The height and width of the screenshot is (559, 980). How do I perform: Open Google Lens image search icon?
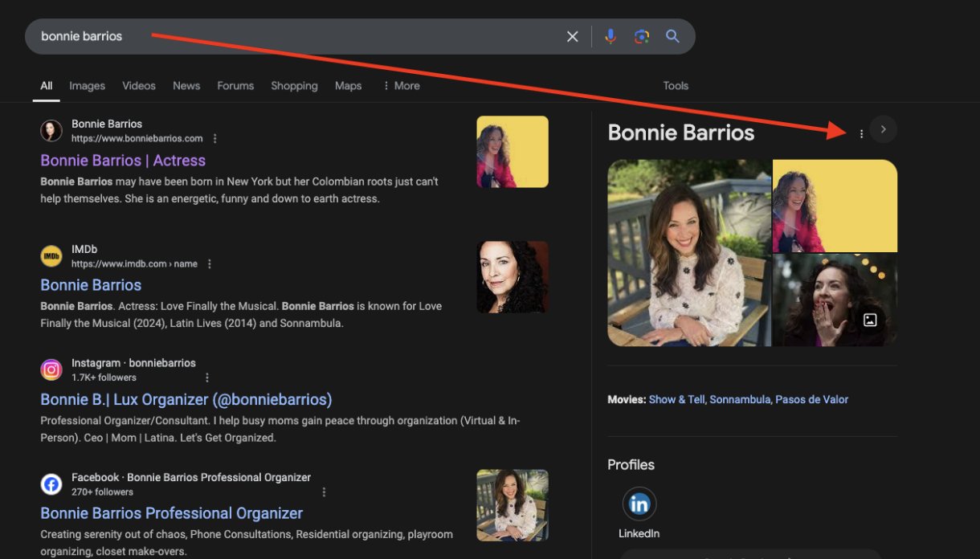tap(641, 36)
